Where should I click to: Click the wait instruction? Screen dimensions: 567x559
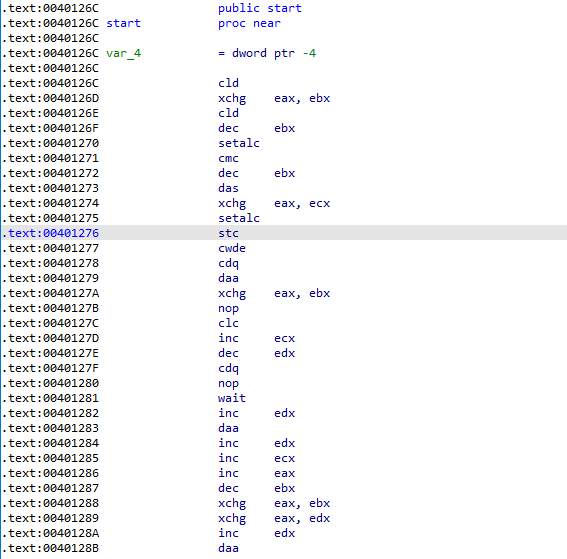tap(232, 398)
